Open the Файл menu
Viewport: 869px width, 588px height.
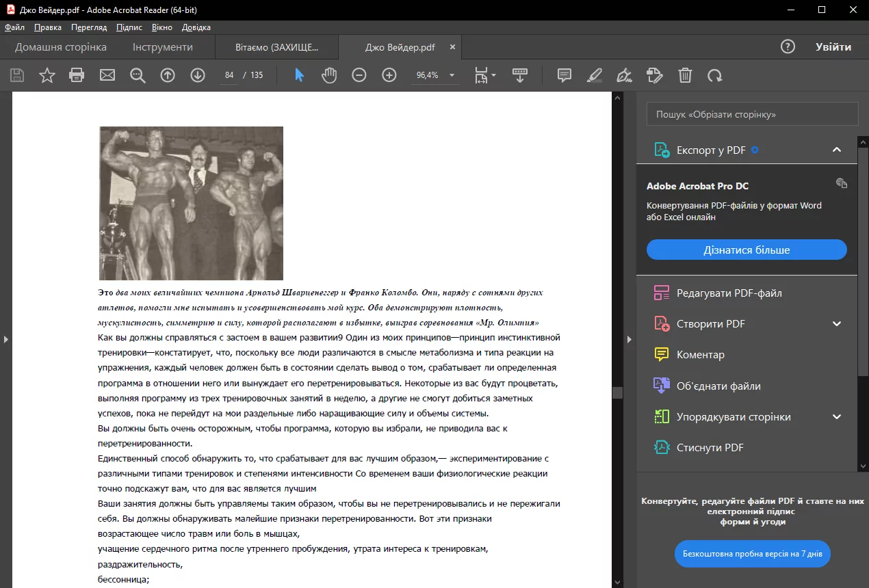[14, 27]
